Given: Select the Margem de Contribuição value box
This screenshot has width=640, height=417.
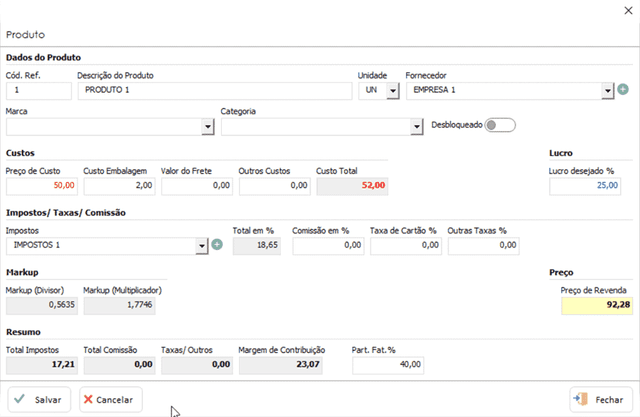Looking at the screenshot, I should pyautogui.click(x=281, y=365).
